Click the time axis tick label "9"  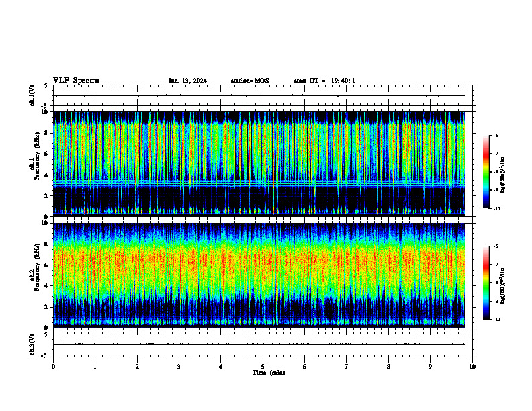pos(430,367)
